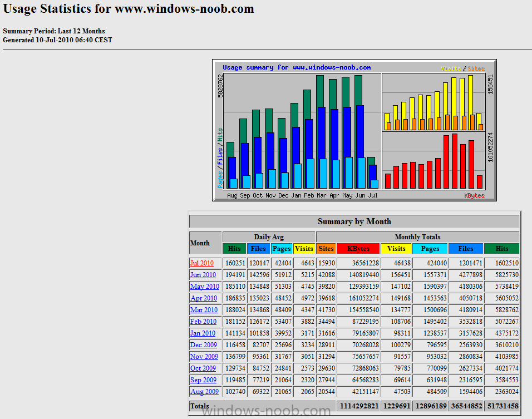Open the Aug 2009 link
The width and height of the screenshot is (532, 419).
204,392
